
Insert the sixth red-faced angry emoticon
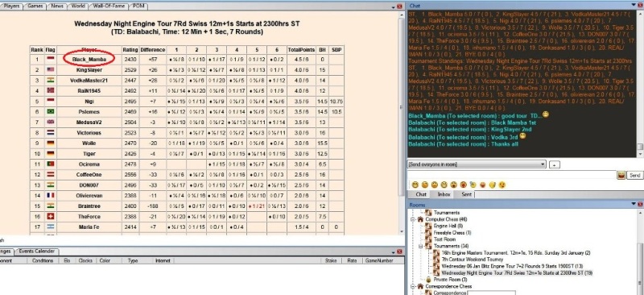pos(464,185)
